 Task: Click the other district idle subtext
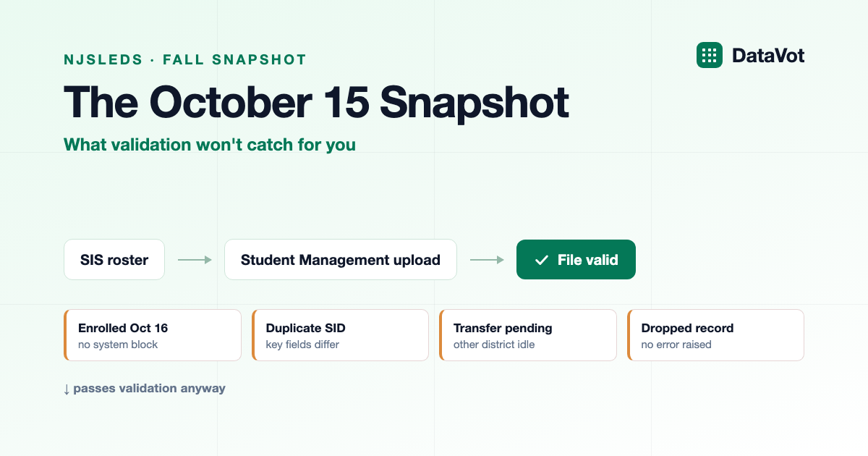pyautogui.click(x=494, y=345)
